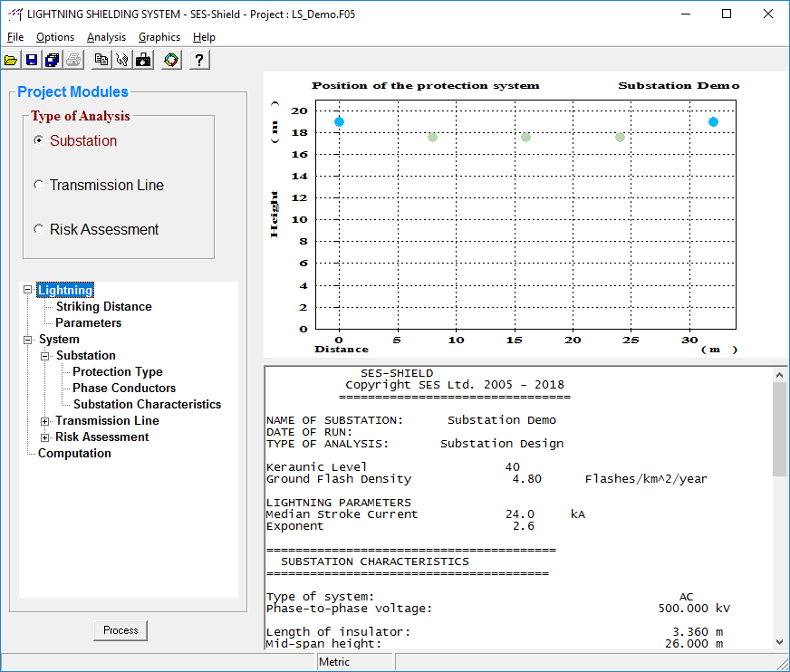Click the 'Median Stroke Current' report line

pyautogui.click(x=426, y=514)
